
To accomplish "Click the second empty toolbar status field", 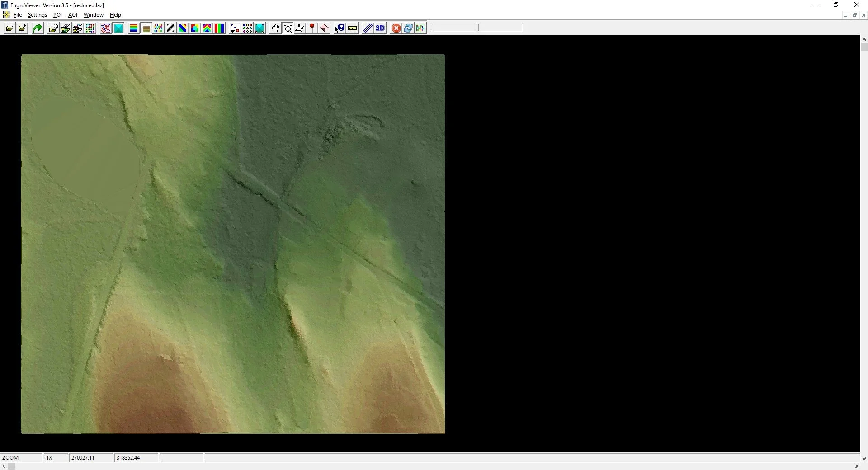I will 500,28.
